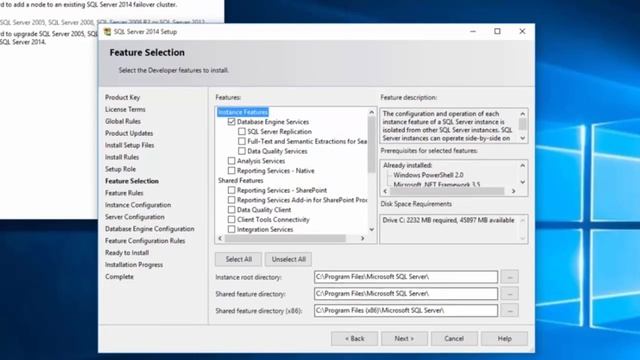Click the SQL Server 2014 Setup title icon
Image resolution: width=640 pixels, height=360 pixels.
point(107,32)
